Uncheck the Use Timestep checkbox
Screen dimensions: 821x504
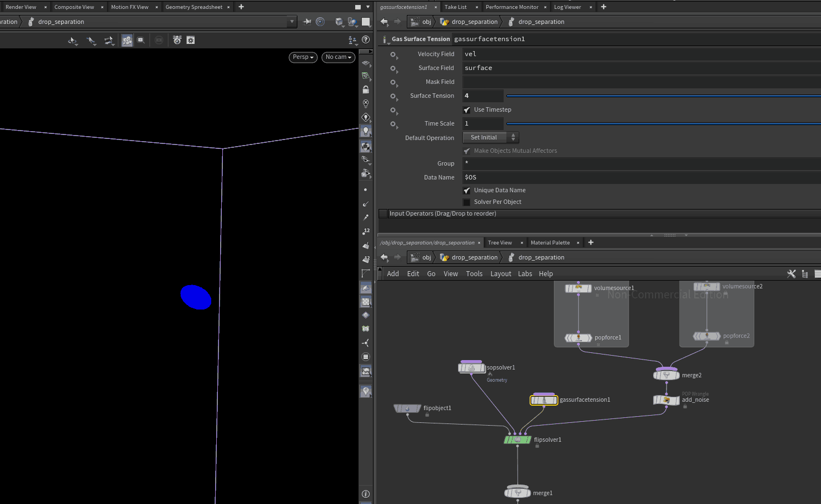coord(467,110)
